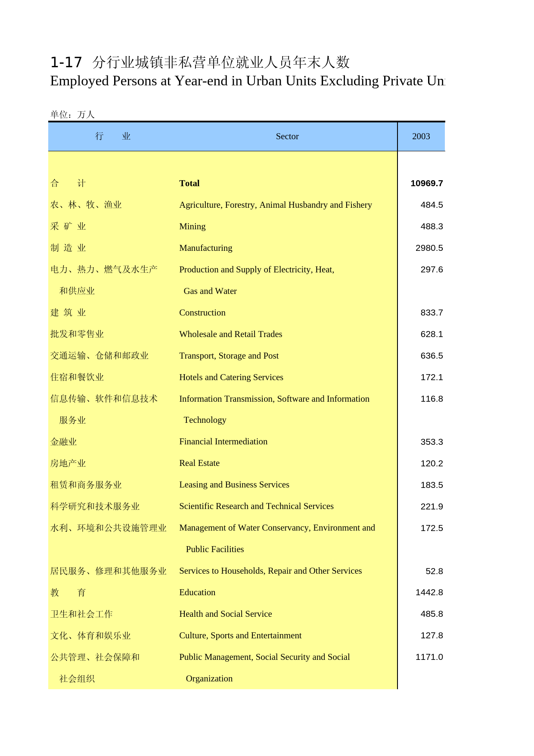Image resolution: width=534 pixels, height=756 pixels.
Task: Click 'Management of Water Conservancy, Environment and'
Action: (x=277, y=528)
